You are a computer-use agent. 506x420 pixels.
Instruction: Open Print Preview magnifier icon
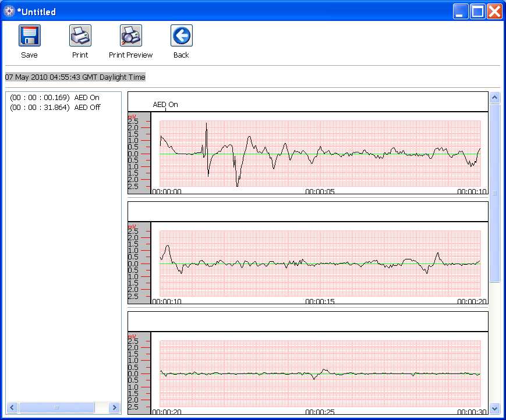(130, 35)
